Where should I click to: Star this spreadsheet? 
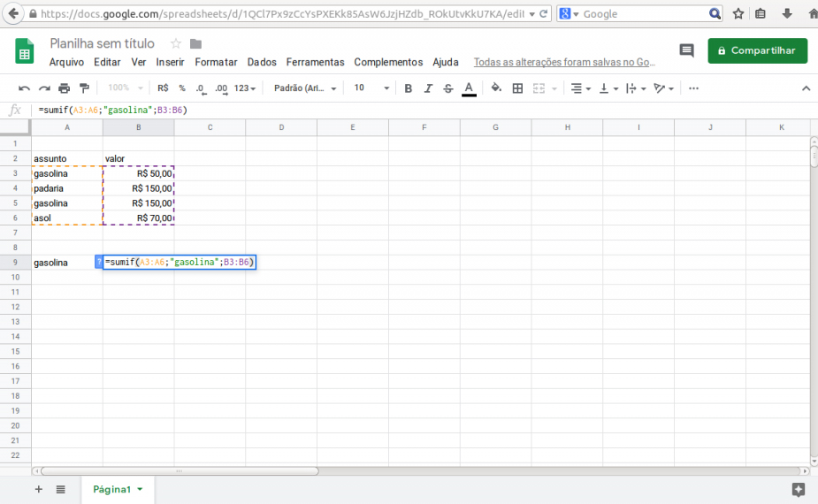(176, 44)
